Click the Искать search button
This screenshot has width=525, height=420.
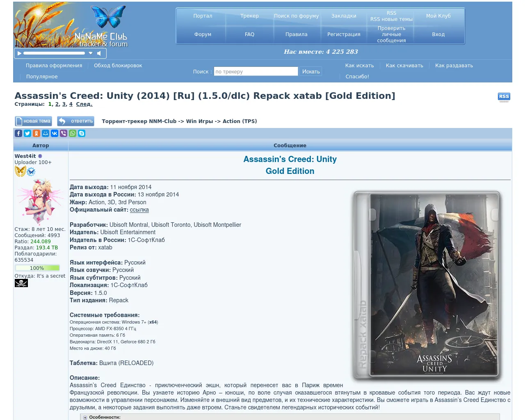(x=311, y=72)
